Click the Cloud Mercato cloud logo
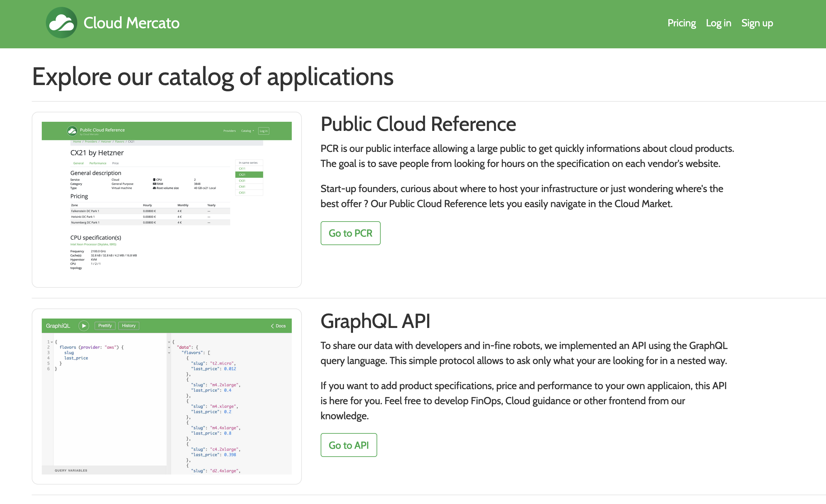The width and height of the screenshot is (826, 504). tap(61, 23)
